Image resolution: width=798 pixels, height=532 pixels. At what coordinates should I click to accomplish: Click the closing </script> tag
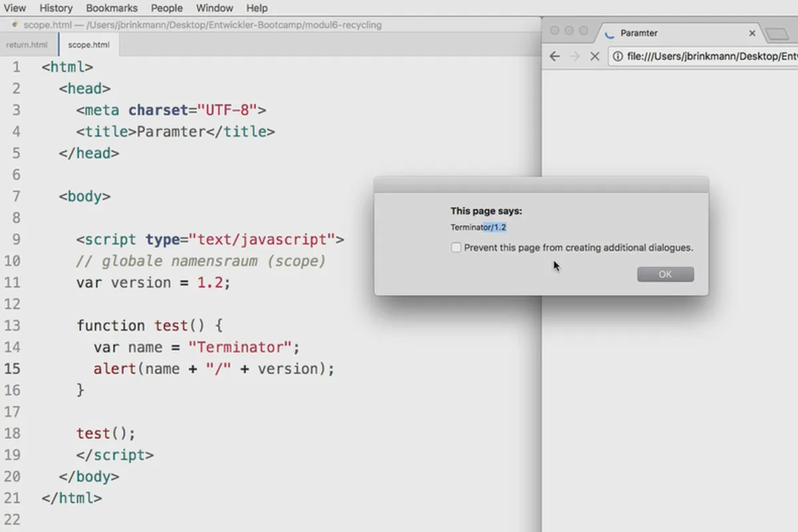[x=114, y=456]
